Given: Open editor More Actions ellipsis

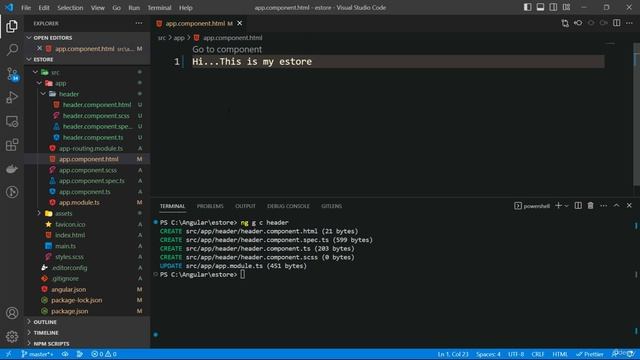Looking at the screenshot, I should [x=629, y=23].
